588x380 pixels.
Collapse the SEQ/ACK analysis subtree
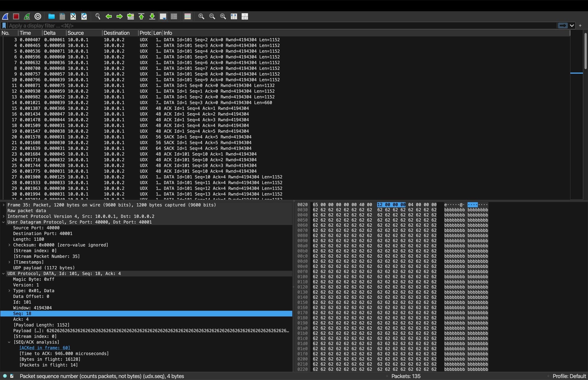coord(9,342)
